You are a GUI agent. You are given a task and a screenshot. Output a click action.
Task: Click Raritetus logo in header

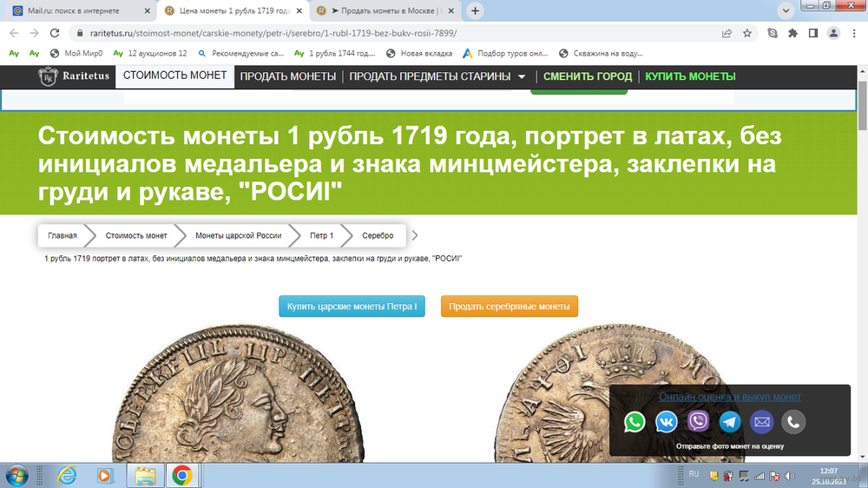[x=74, y=76]
